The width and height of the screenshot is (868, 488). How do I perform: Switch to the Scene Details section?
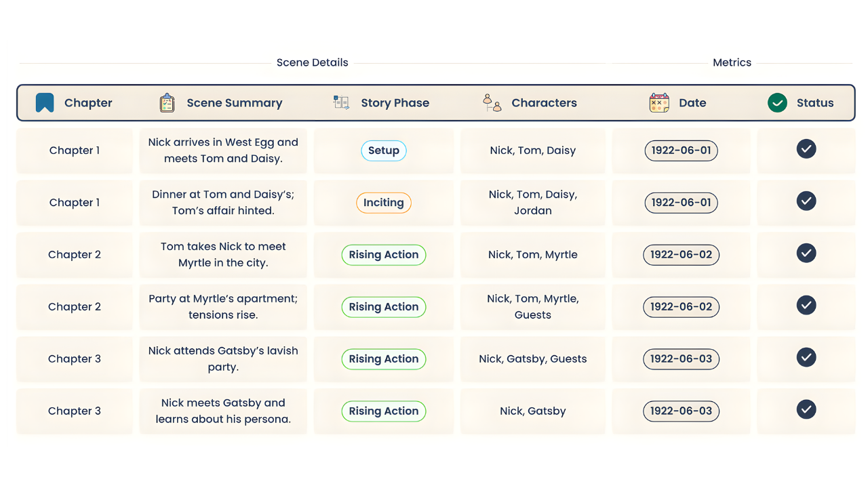coord(312,62)
